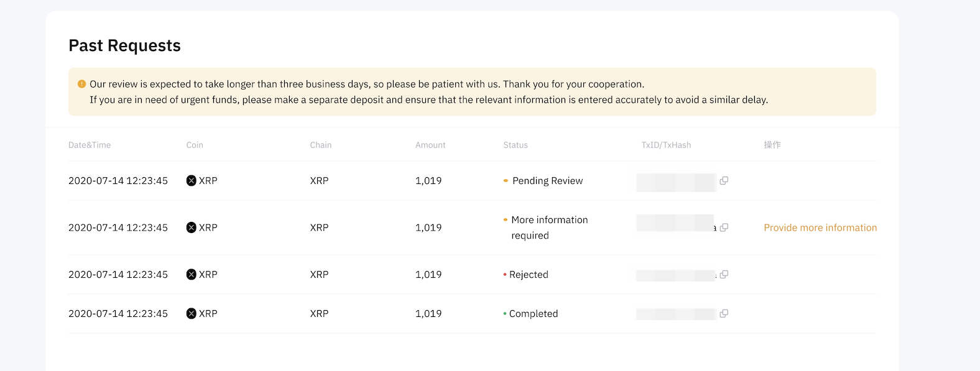Select the Status column header
The width and height of the screenshot is (980, 371).
515,145
